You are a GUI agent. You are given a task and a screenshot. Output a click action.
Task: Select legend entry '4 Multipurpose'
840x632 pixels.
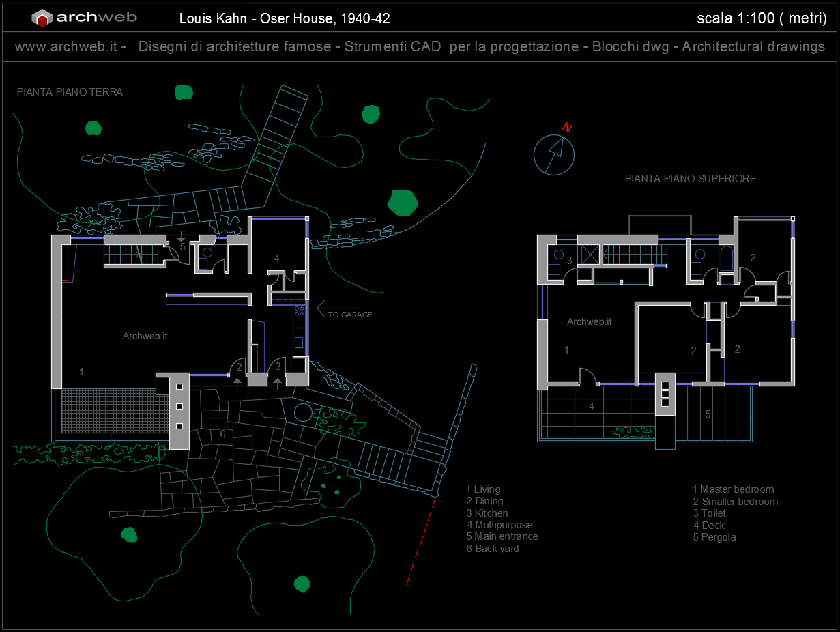point(499,525)
